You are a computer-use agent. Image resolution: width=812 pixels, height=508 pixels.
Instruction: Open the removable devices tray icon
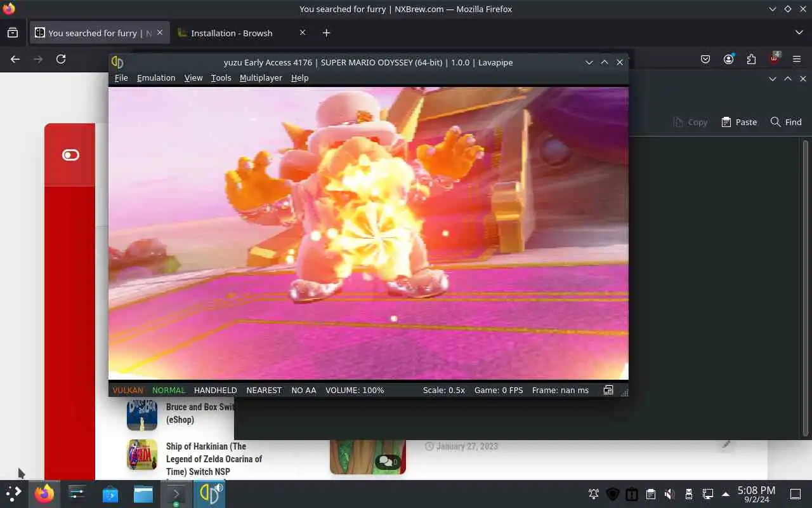(x=689, y=494)
